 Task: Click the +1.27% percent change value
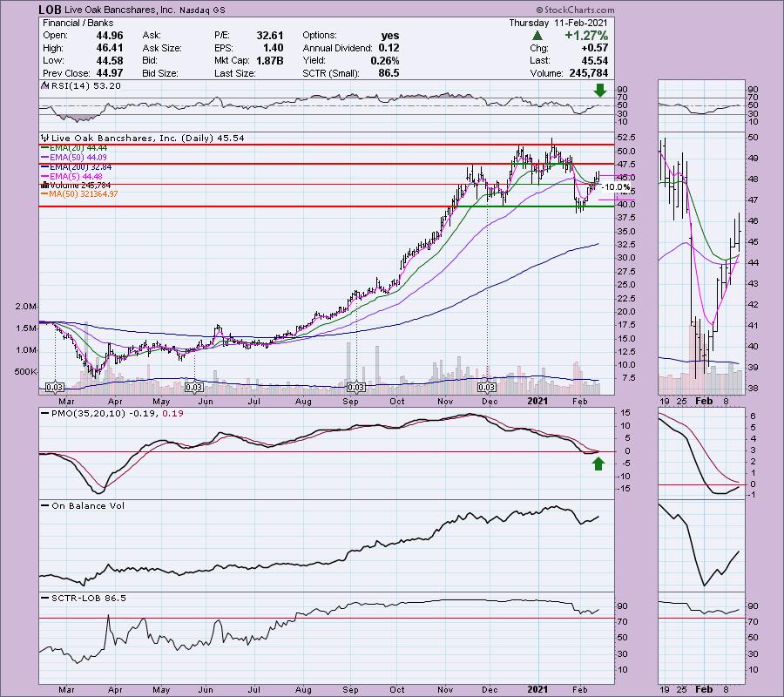586,36
